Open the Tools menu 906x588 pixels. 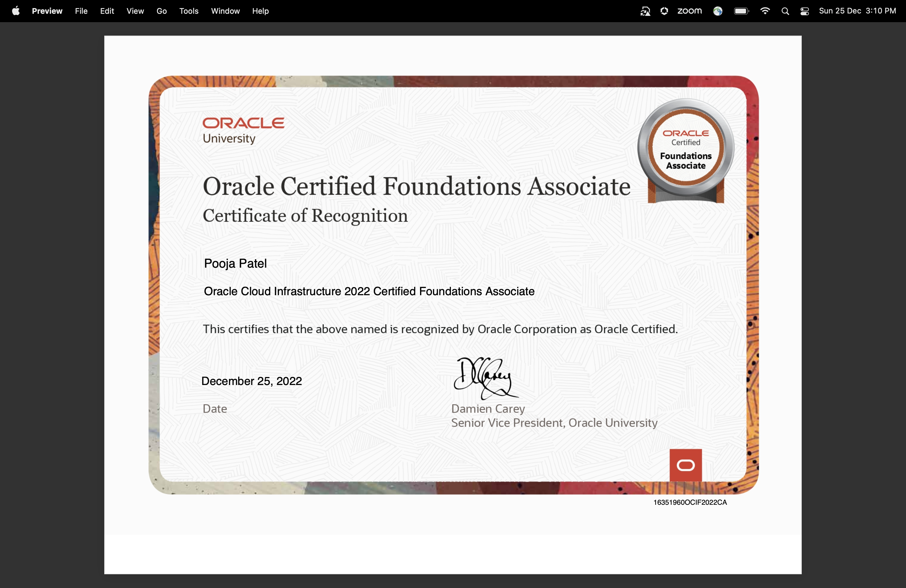tap(189, 11)
